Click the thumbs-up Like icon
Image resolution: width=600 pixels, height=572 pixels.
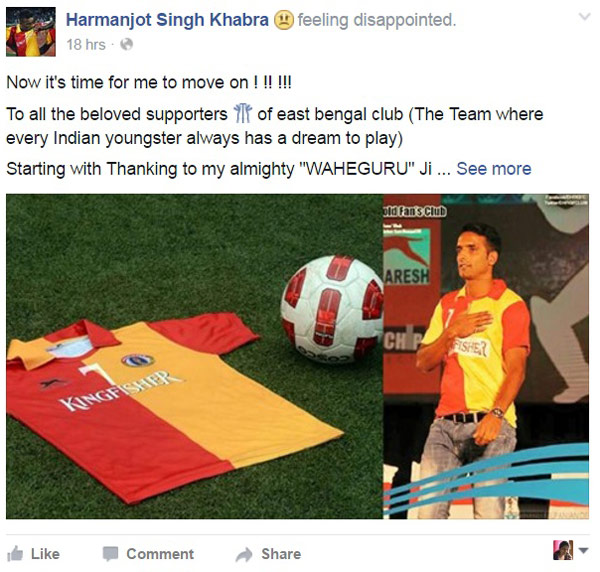pyautogui.click(x=15, y=554)
